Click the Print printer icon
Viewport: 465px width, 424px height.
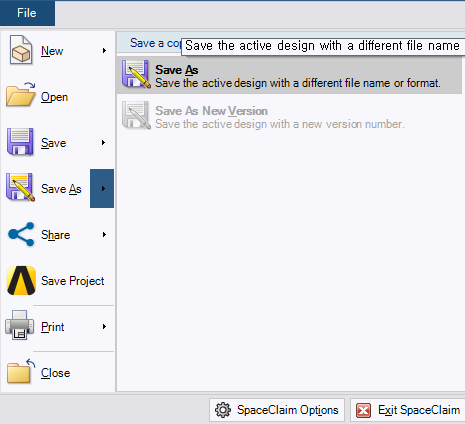[x=20, y=325]
